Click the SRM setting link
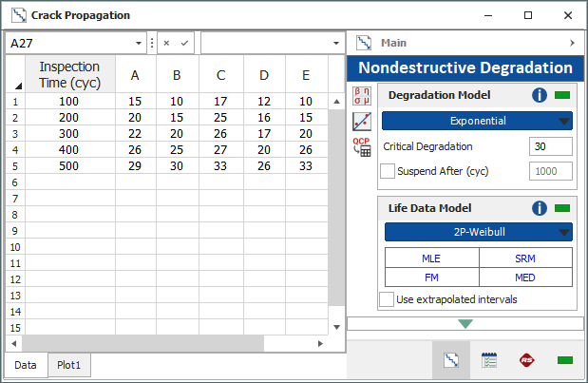588x383 pixels. coord(525,259)
